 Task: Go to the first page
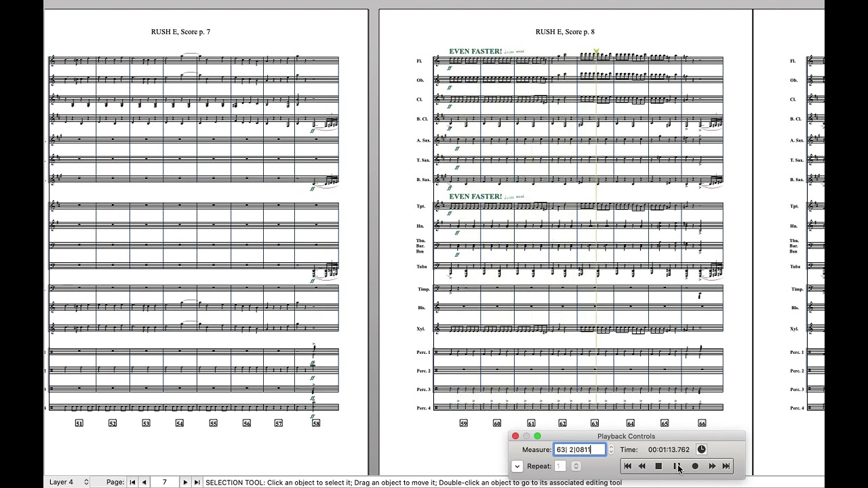[132, 482]
